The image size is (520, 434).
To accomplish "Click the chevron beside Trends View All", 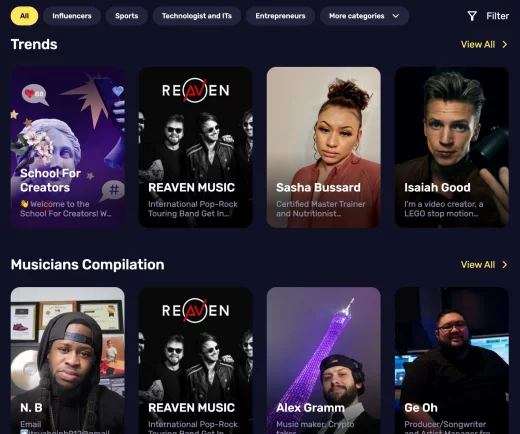I will click(x=505, y=45).
